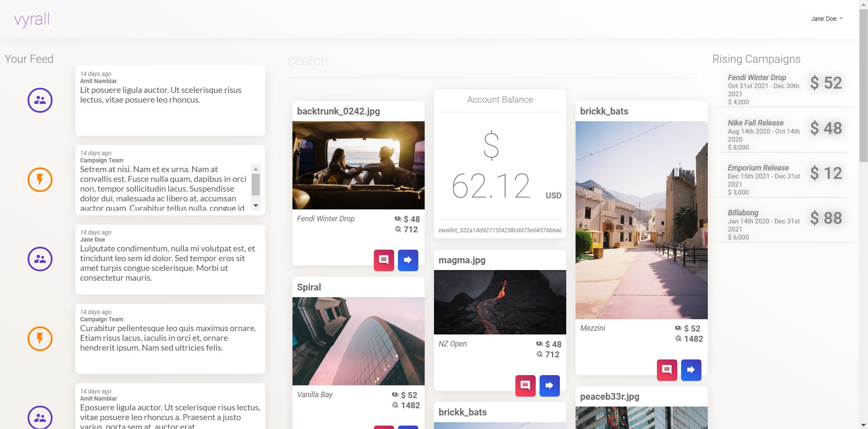Click the $ 88 amount for Billabong
The image size is (868, 429).
tap(826, 218)
